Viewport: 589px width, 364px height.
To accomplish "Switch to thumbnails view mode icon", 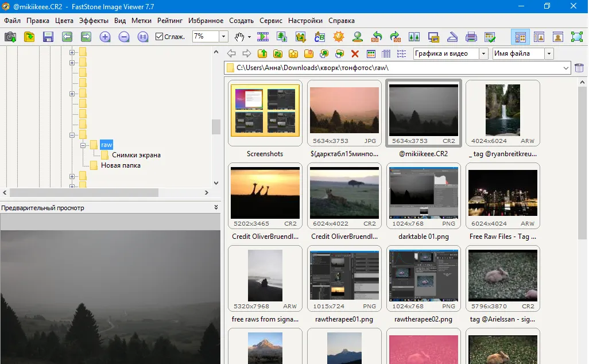I will (371, 54).
